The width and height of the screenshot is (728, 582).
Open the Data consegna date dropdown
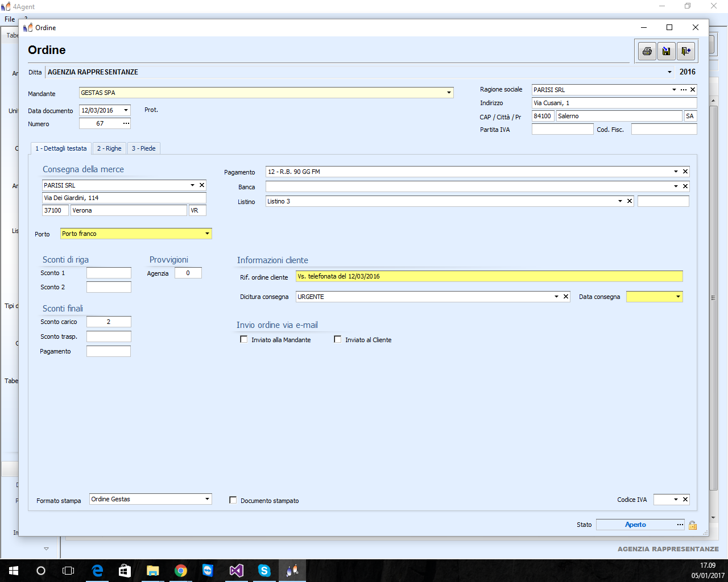click(678, 297)
